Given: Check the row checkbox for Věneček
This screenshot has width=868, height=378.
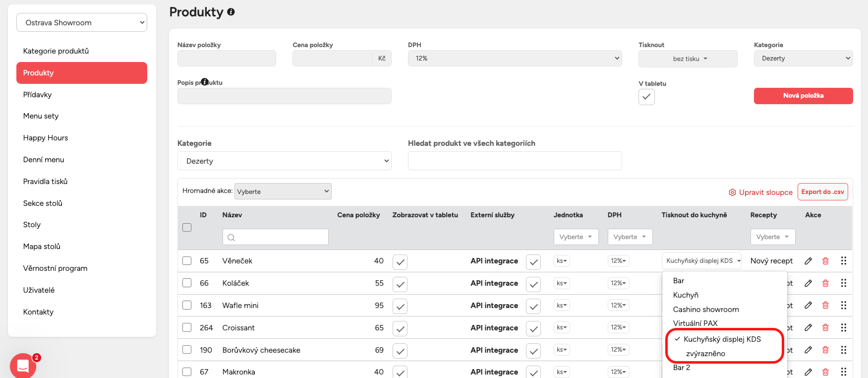Looking at the screenshot, I should pyautogui.click(x=187, y=261).
